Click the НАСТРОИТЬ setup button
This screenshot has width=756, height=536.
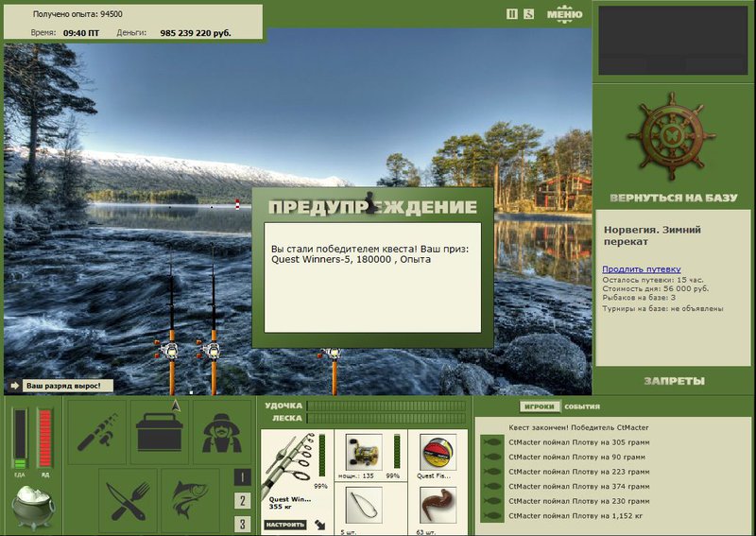(x=285, y=525)
